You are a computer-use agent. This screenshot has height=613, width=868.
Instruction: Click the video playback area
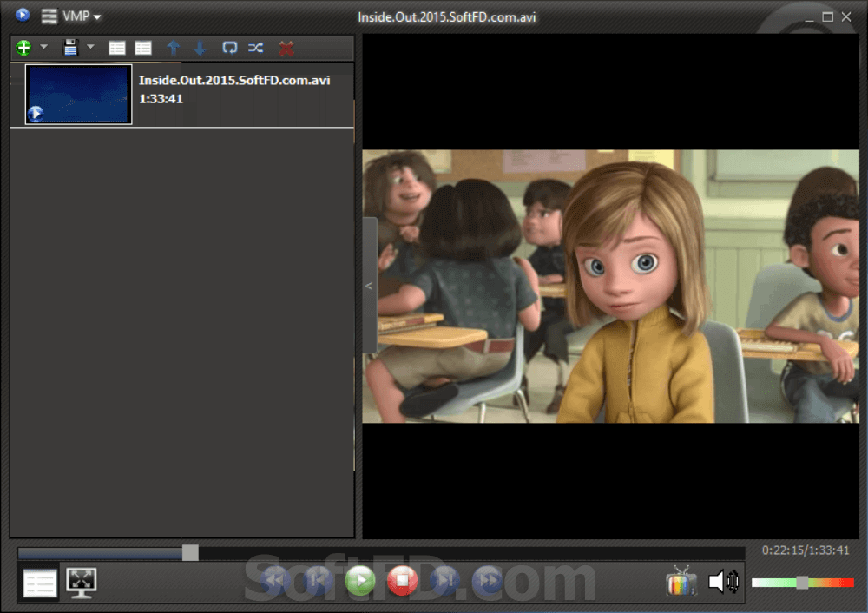(x=610, y=287)
